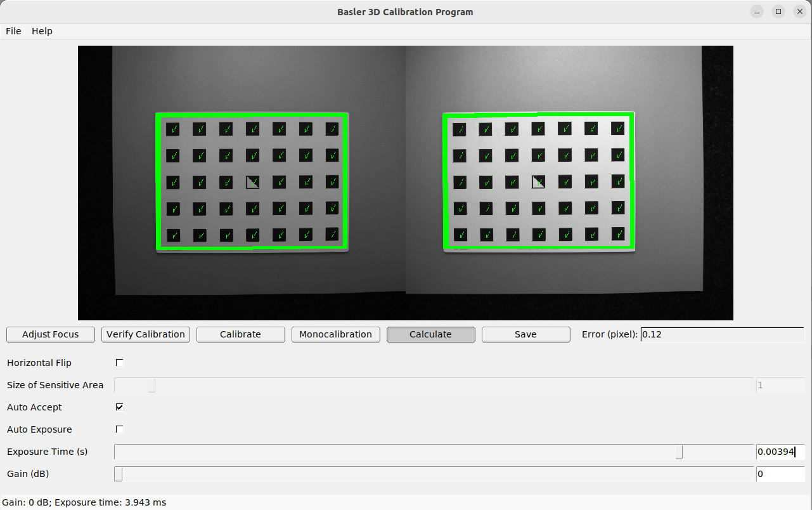Click the Gain value input field
812x510 pixels.
coord(780,474)
